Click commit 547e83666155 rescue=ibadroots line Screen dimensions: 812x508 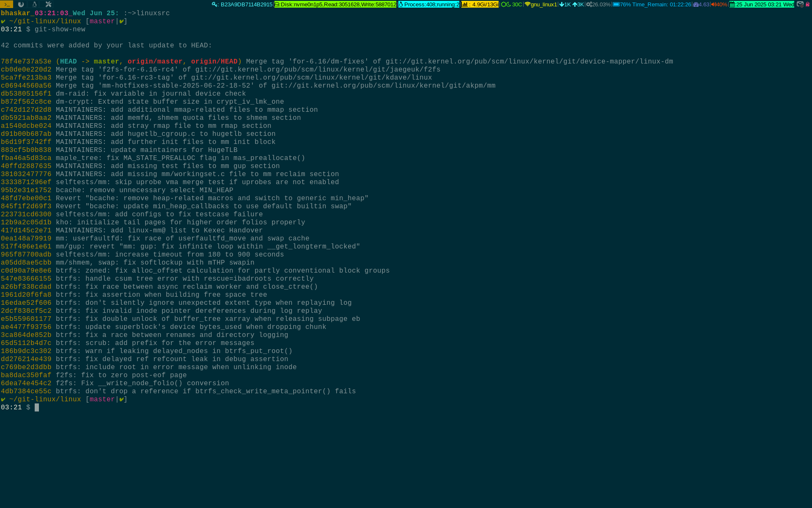157,279
